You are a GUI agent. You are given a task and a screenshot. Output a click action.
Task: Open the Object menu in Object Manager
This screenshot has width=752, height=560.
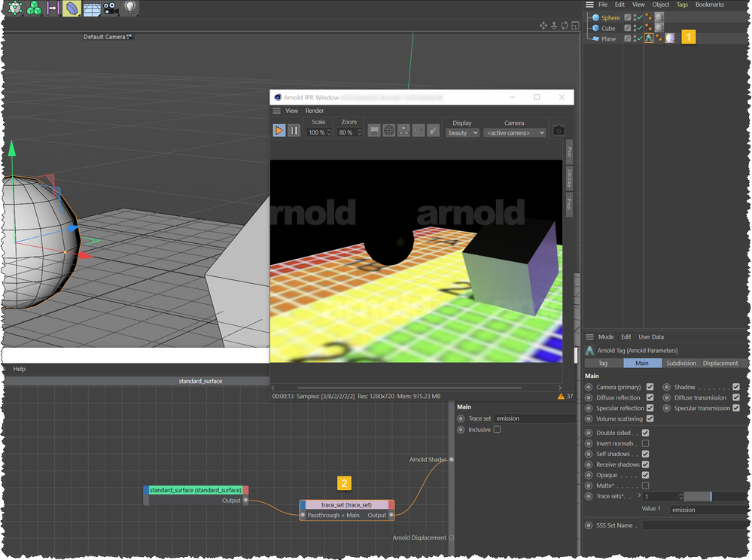660,5
